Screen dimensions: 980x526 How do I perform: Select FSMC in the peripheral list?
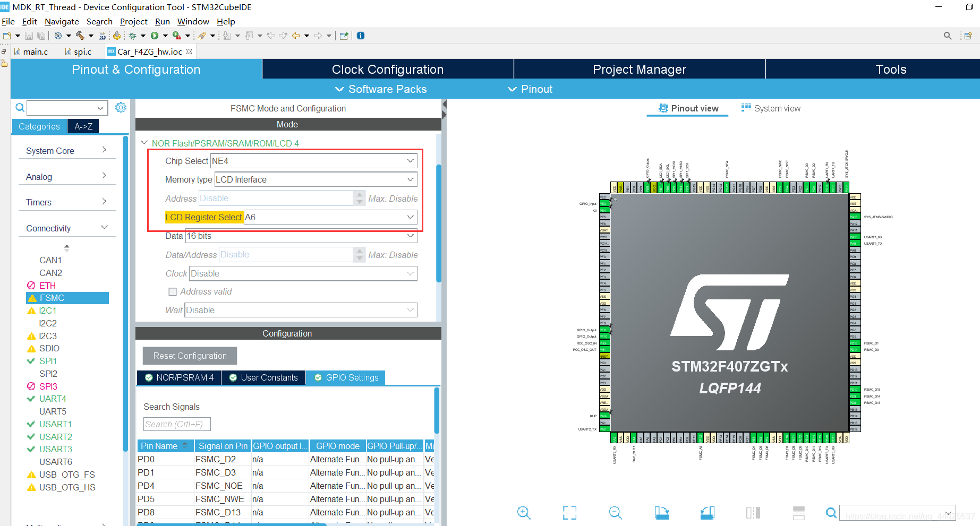click(x=67, y=298)
